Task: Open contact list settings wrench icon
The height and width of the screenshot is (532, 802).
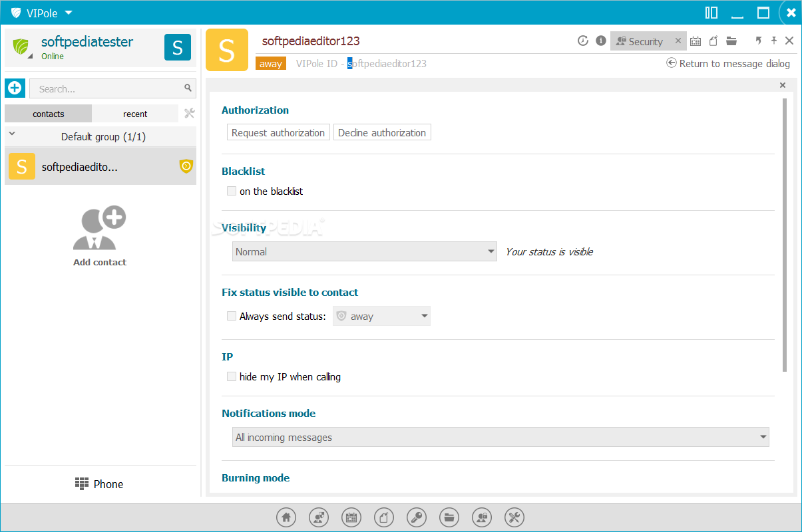Action: pyautogui.click(x=189, y=113)
